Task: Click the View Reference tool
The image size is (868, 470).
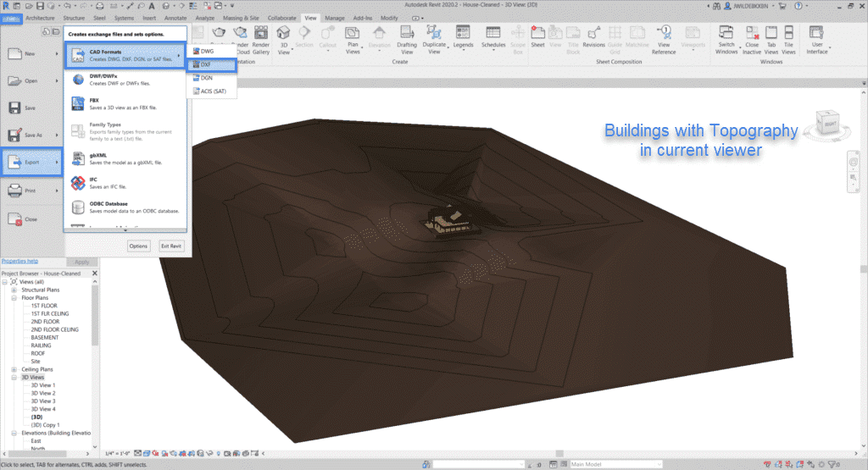Action: pos(664,41)
